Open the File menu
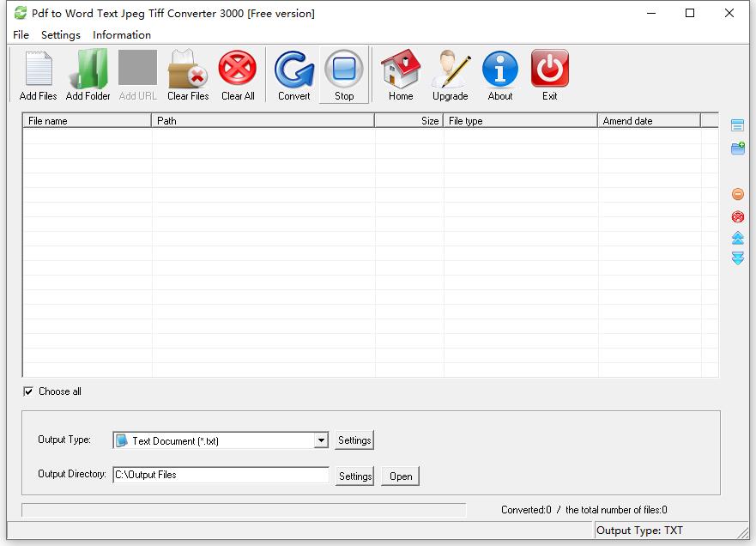 pyautogui.click(x=21, y=35)
